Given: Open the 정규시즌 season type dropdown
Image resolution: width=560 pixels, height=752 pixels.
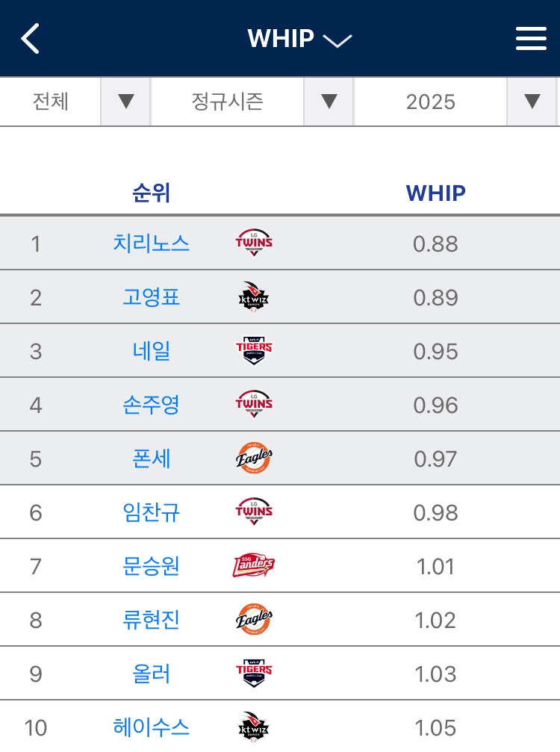Looking at the screenshot, I should (252, 102).
